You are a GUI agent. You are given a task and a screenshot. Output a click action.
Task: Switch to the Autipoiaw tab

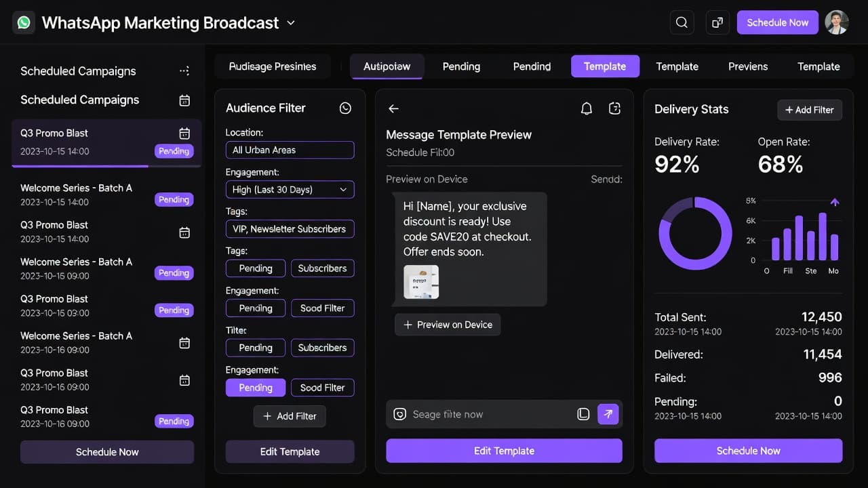click(387, 66)
